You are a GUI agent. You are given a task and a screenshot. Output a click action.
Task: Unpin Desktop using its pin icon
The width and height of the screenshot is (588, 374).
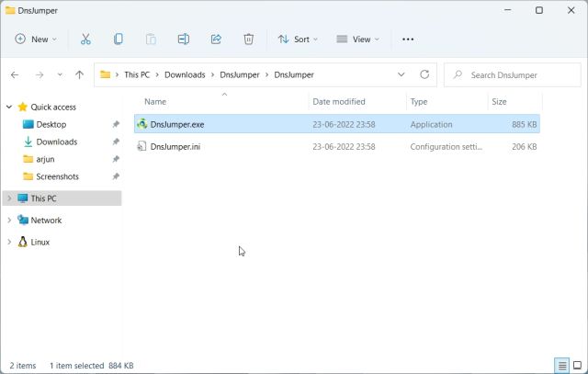click(x=116, y=124)
